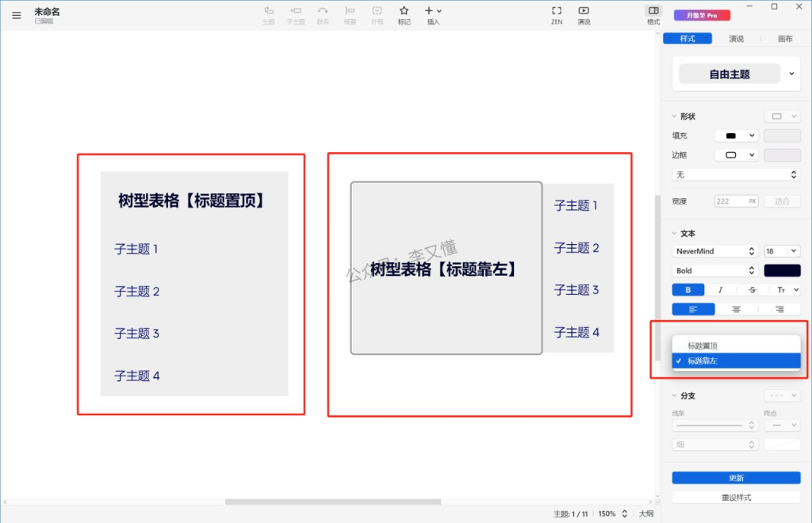Open the hamburger main menu
This screenshot has height=523, width=812.
tap(17, 15)
